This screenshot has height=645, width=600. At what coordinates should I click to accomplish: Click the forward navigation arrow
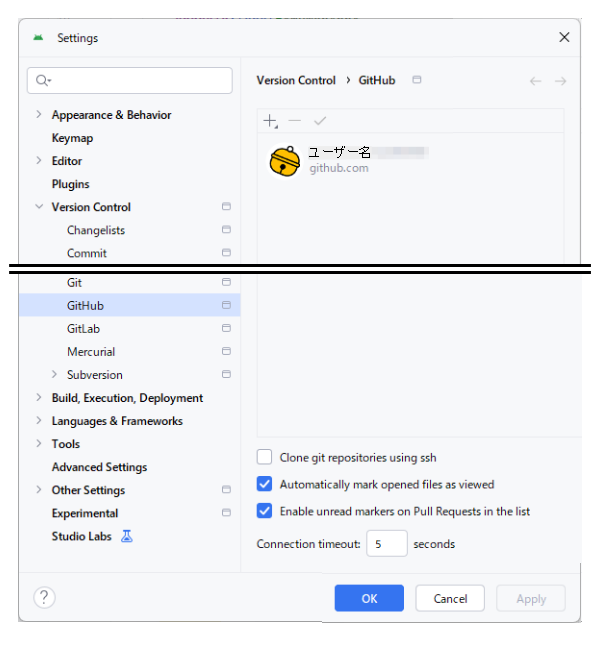click(561, 81)
